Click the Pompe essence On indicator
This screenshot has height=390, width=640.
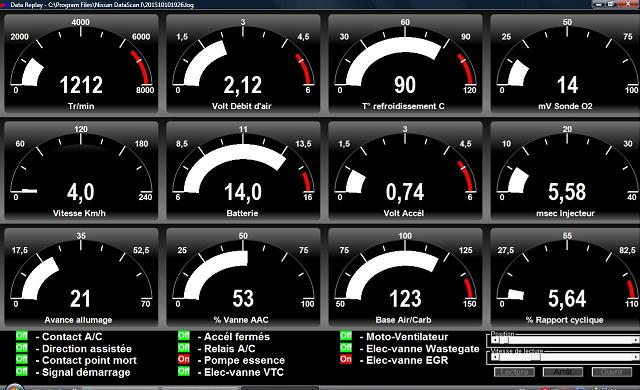coord(184,359)
